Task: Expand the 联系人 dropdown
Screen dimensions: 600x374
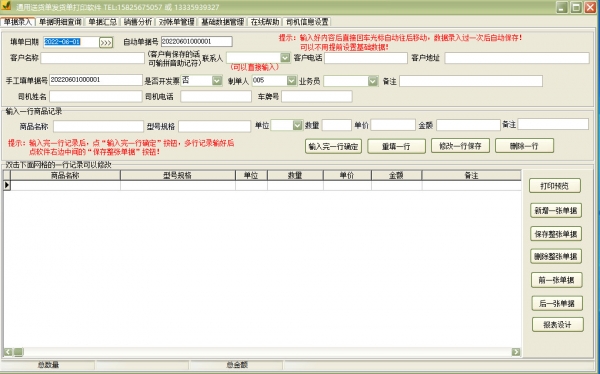Action: pyautogui.click(x=285, y=58)
